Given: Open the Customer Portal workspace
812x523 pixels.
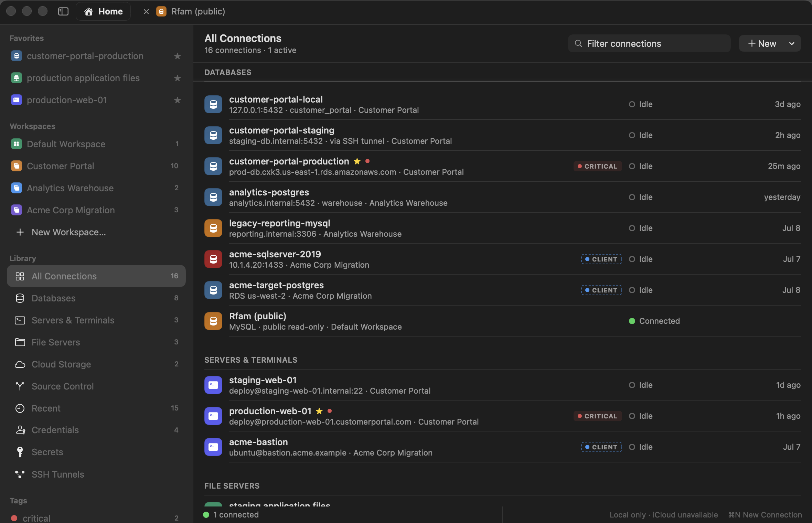Looking at the screenshot, I should pyautogui.click(x=96, y=166).
